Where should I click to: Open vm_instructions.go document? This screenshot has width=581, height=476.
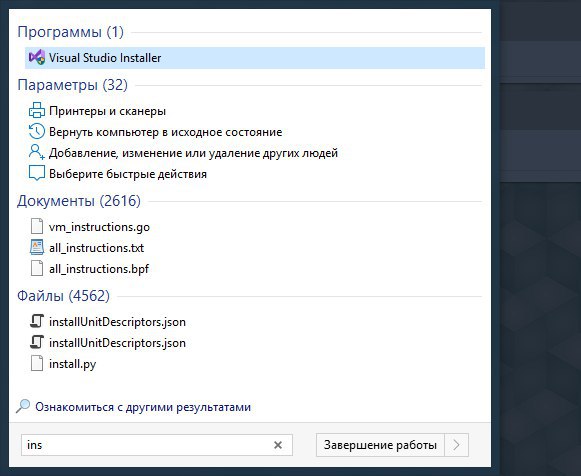pyautogui.click(x=99, y=227)
